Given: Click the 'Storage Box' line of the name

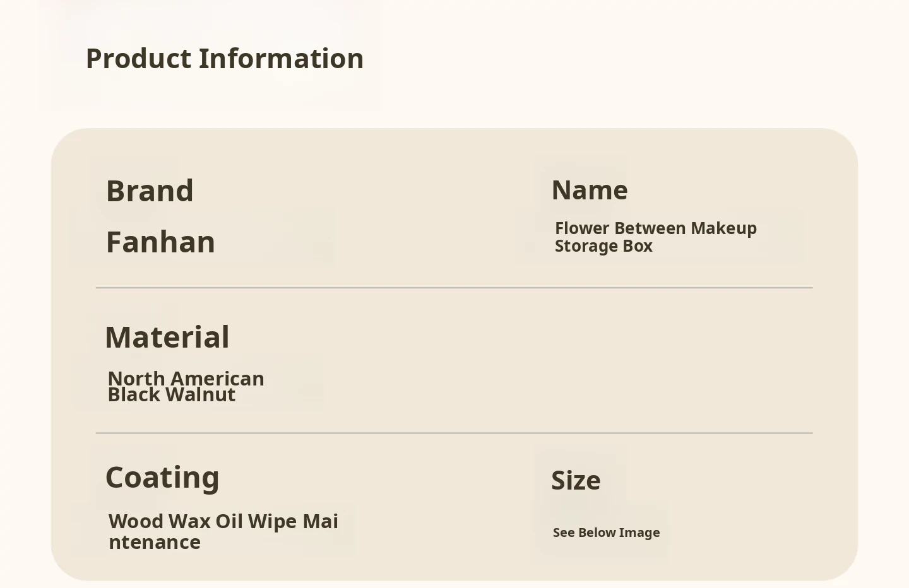Looking at the screenshot, I should click(603, 246).
